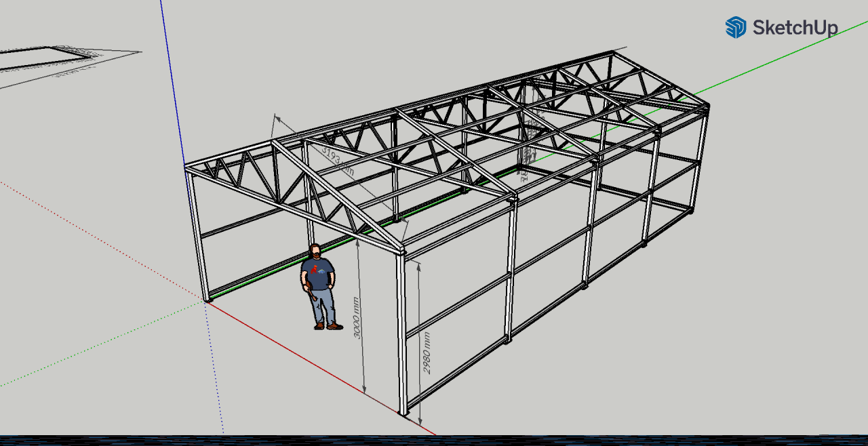Image resolution: width=868 pixels, height=446 pixels.
Task: Click the solid blue vertical axis line
Action: point(172,81)
